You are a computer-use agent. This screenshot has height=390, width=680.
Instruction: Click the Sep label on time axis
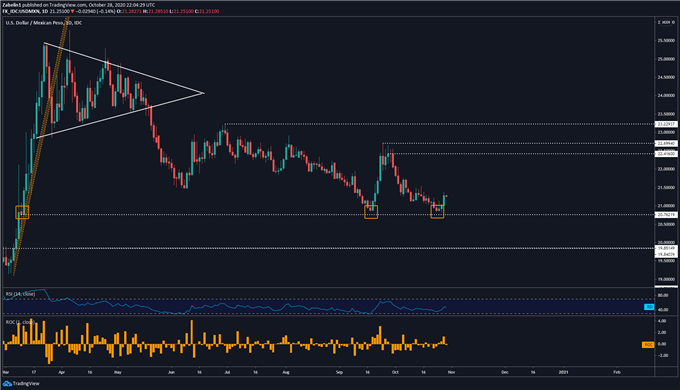pos(339,372)
